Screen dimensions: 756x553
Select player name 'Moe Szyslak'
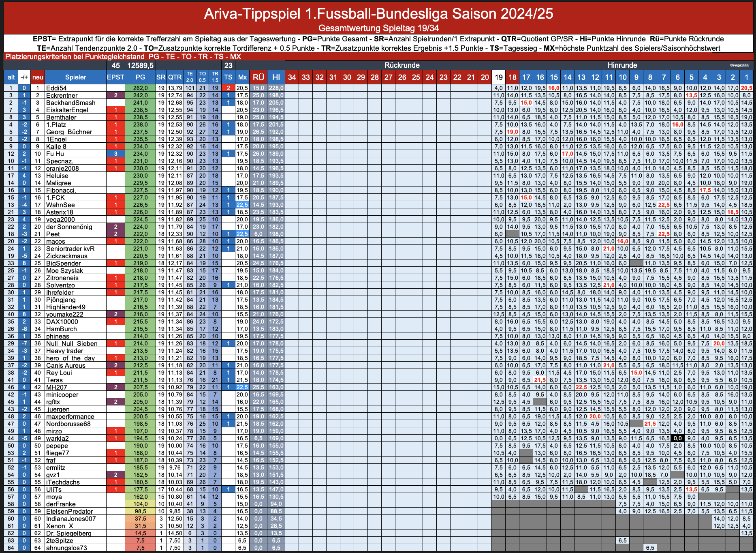[64, 270]
